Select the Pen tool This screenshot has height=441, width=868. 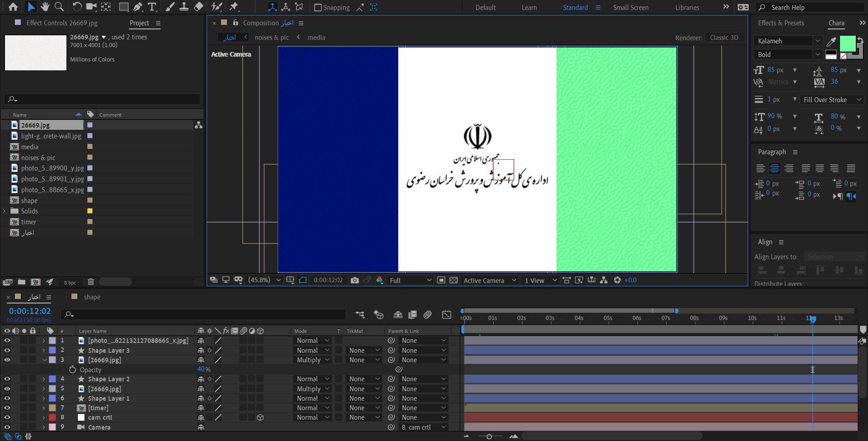138,7
